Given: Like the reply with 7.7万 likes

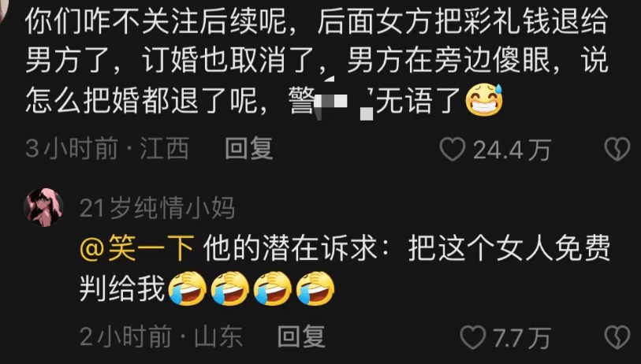Looking at the screenshot, I should (472, 337).
